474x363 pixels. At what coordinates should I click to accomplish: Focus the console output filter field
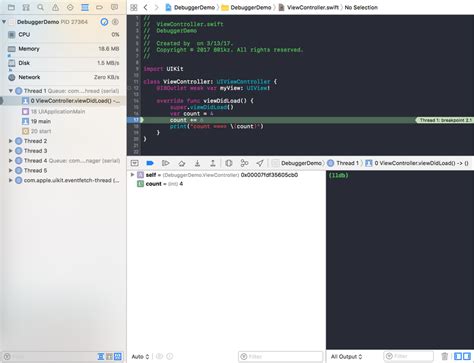(x=409, y=356)
